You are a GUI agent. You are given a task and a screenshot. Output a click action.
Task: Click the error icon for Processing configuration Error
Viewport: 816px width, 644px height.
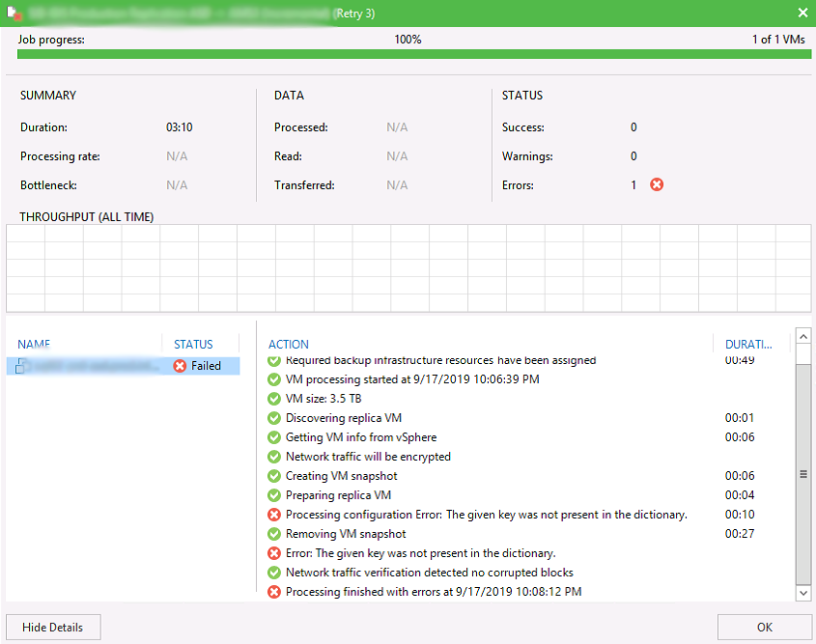click(x=274, y=515)
